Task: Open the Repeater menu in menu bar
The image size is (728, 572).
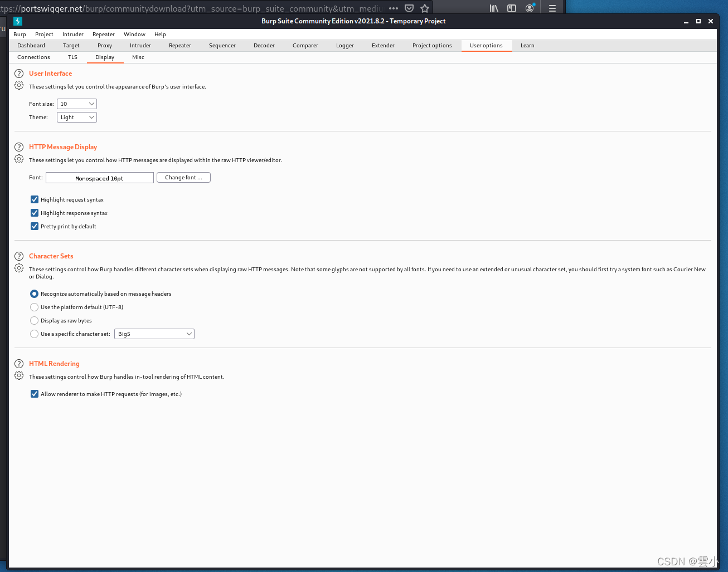Action: coord(104,35)
